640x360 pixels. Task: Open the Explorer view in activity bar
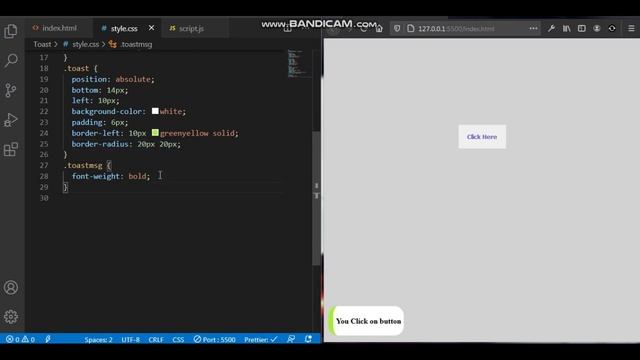[11, 31]
